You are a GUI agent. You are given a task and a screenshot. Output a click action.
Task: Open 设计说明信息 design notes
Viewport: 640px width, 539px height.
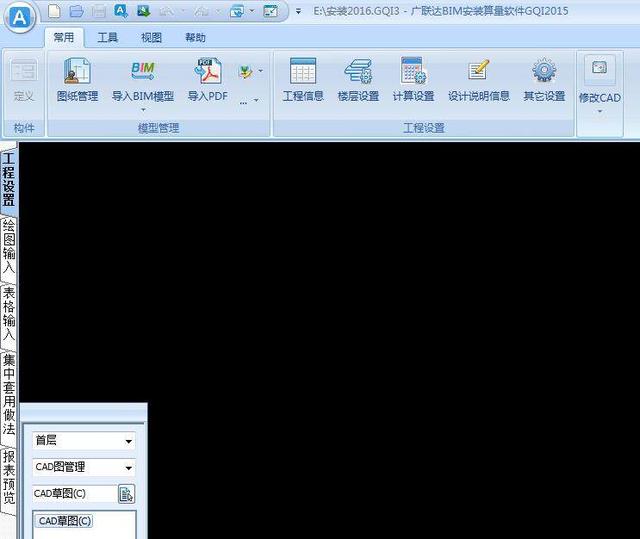click(x=479, y=80)
